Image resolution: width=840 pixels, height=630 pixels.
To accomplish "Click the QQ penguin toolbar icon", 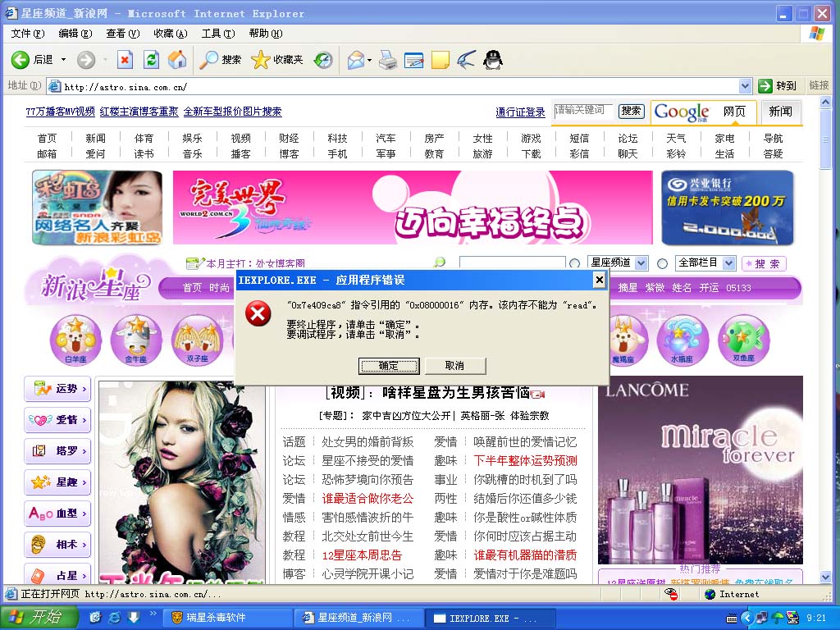I will coord(492,60).
